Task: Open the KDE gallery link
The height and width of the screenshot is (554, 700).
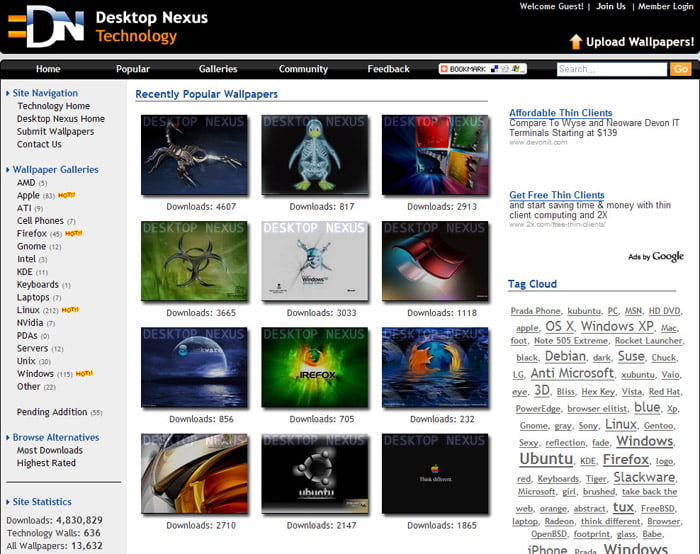Action: point(25,272)
